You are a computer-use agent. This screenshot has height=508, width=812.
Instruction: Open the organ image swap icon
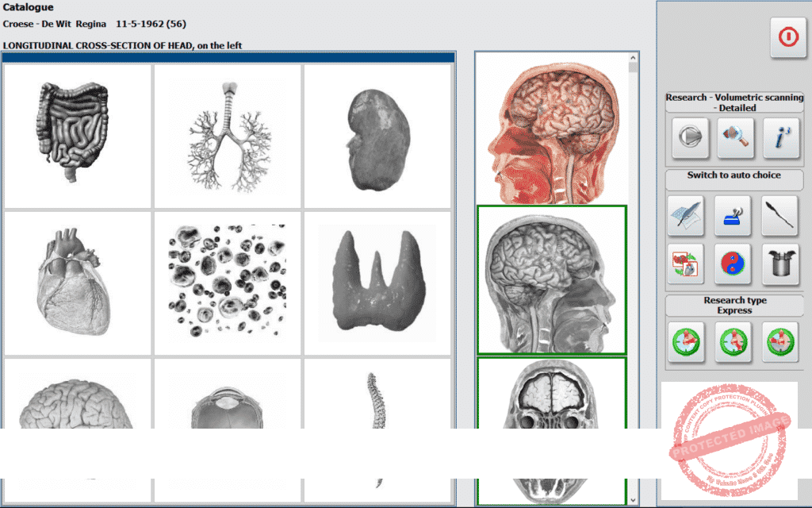click(686, 264)
